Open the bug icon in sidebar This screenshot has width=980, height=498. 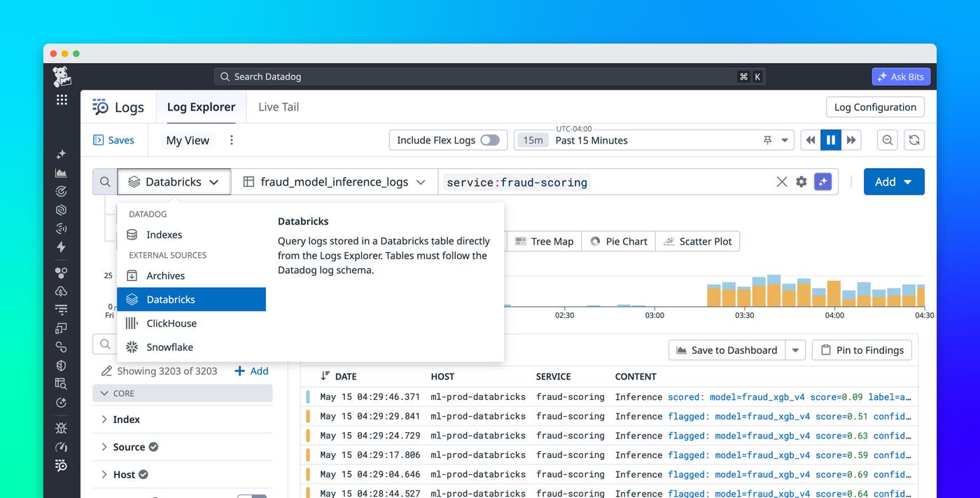click(62, 428)
